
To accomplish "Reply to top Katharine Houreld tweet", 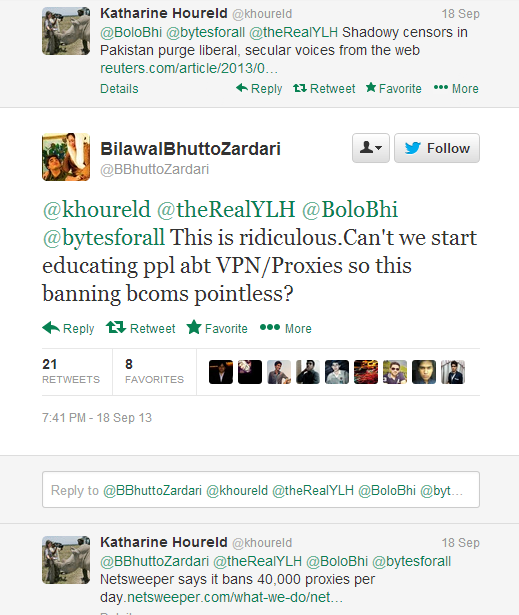I will (259, 89).
